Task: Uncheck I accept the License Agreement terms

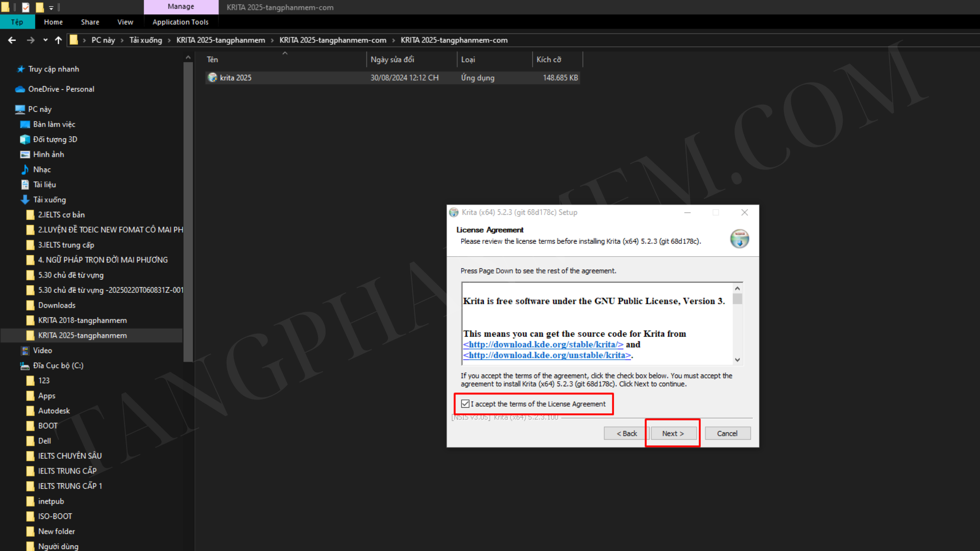Action: click(465, 404)
